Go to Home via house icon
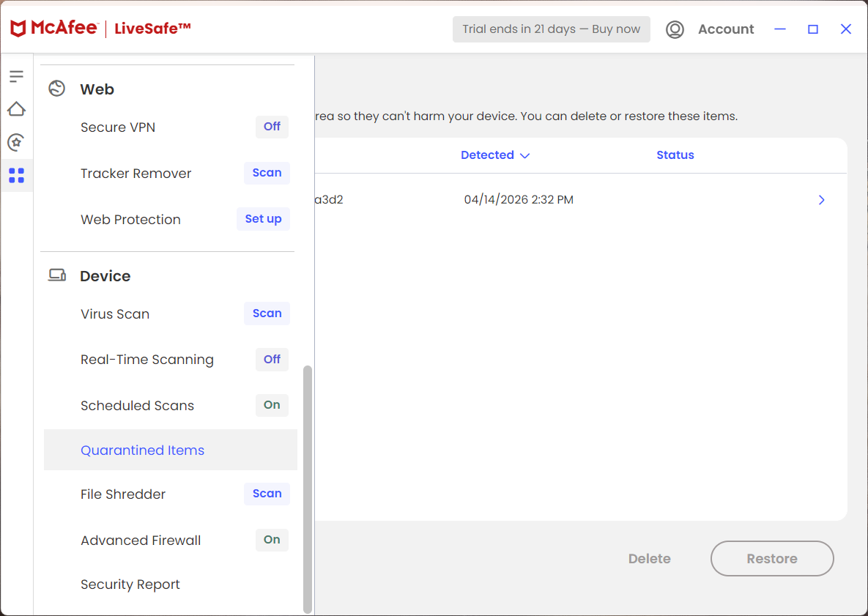This screenshot has width=868, height=616. click(17, 109)
